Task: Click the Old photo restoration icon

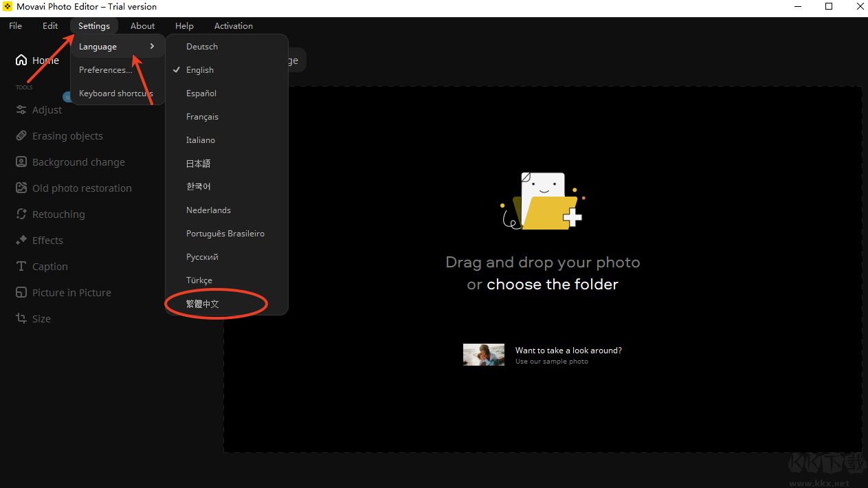Action: point(21,188)
